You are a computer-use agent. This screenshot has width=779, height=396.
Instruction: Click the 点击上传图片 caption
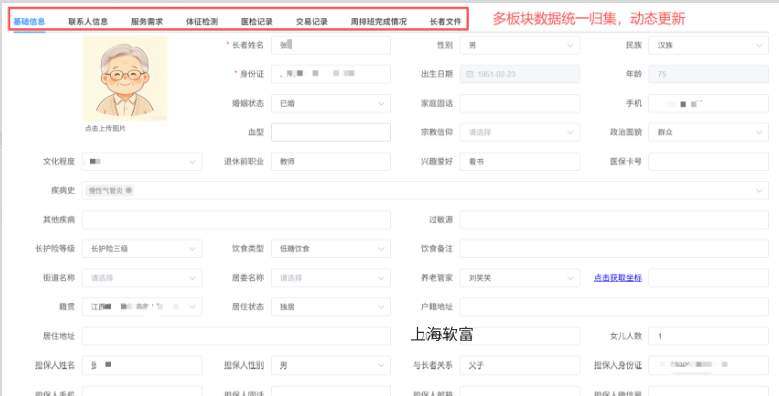[x=105, y=128]
